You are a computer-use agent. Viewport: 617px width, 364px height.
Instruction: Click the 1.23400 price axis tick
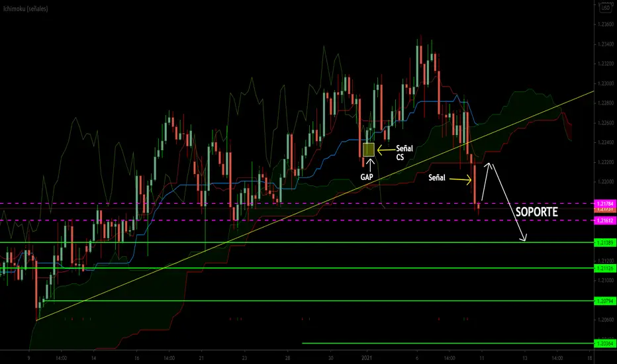click(x=606, y=44)
